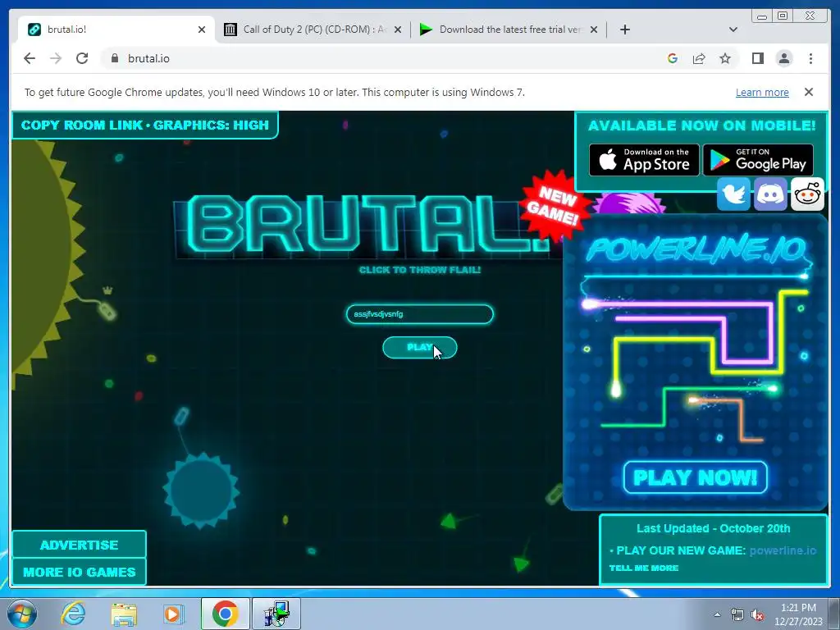Close the brutal.io! tab
This screenshot has width=840, height=630.
click(x=202, y=30)
